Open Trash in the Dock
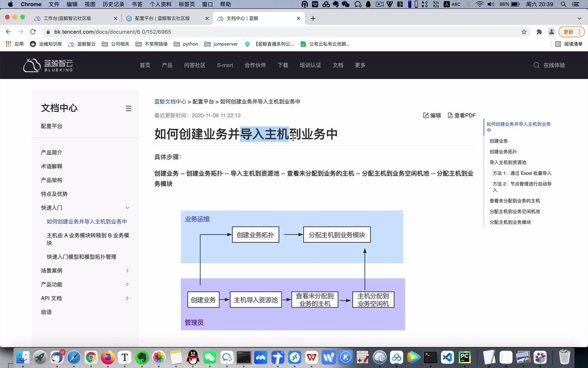Viewport: 588px width, 368px height. [x=564, y=357]
